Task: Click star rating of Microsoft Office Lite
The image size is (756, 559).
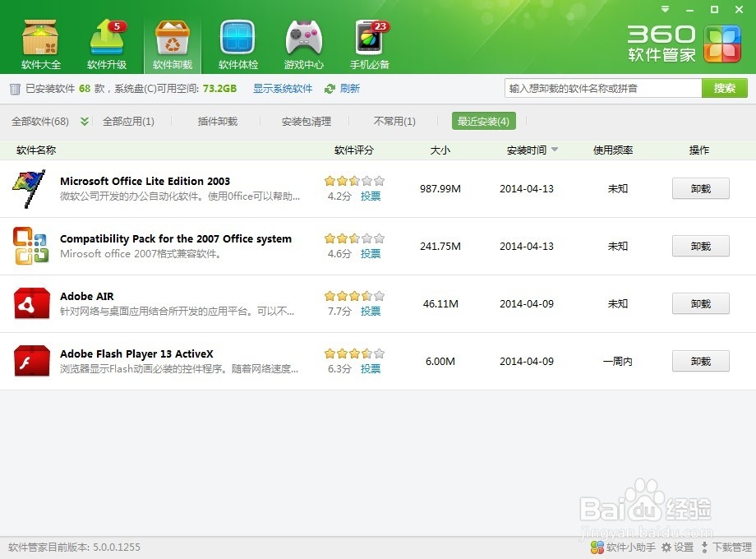Action: tap(354, 181)
